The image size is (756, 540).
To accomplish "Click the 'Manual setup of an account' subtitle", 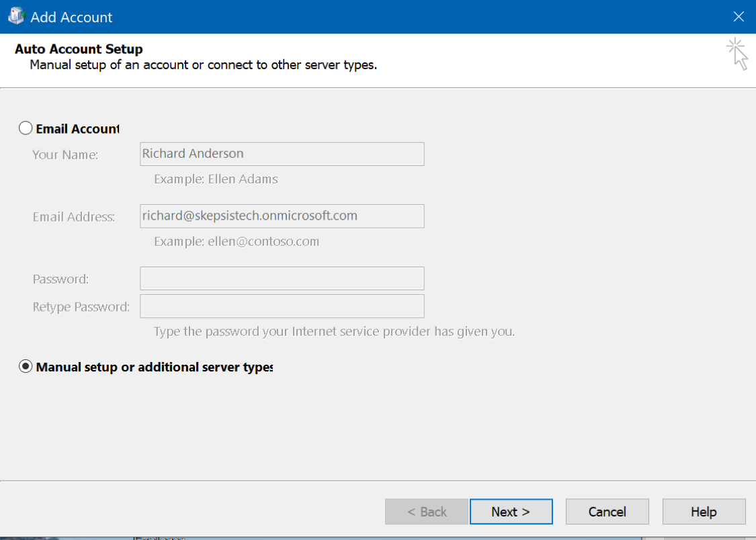I will (x=204, y=65).
